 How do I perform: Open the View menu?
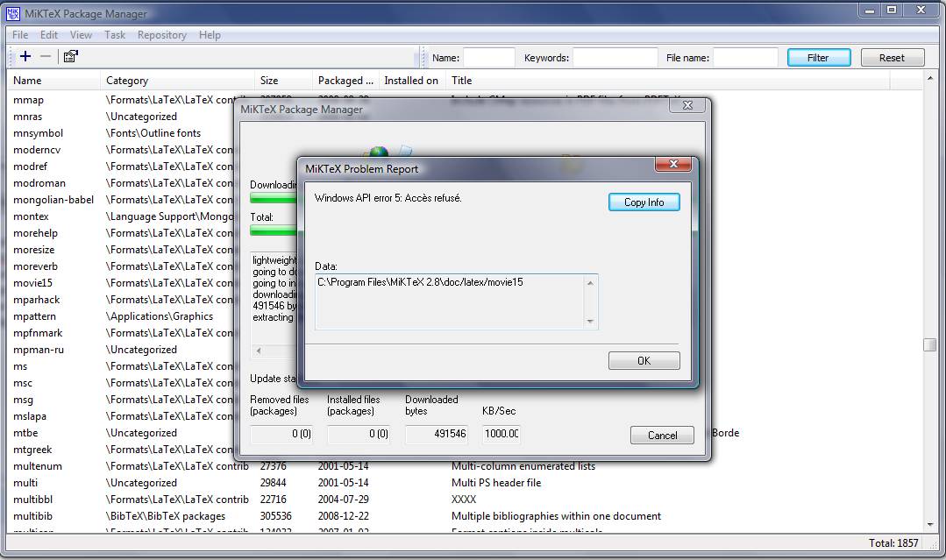[x=81, y=35]
